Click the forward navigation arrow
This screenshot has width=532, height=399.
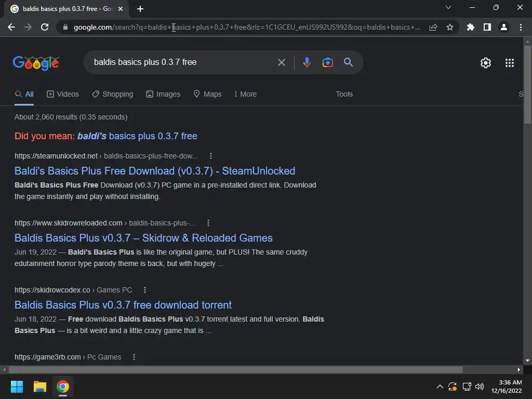[28, 27]
